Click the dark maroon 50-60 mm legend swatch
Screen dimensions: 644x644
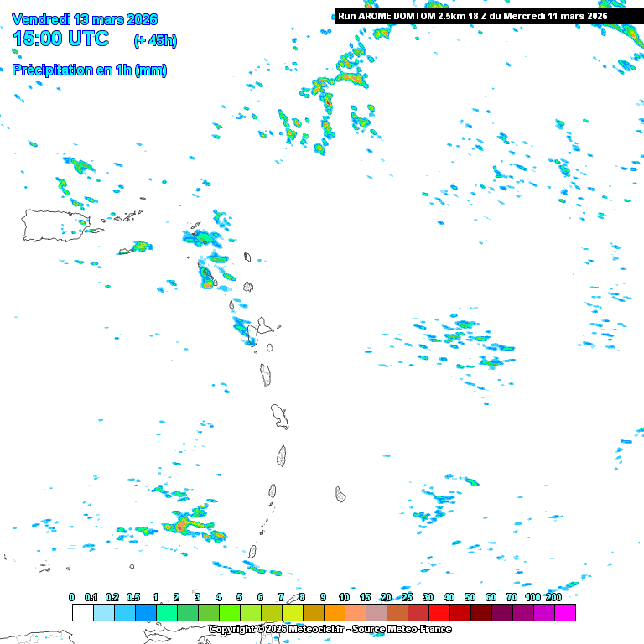tap(480, 613)
